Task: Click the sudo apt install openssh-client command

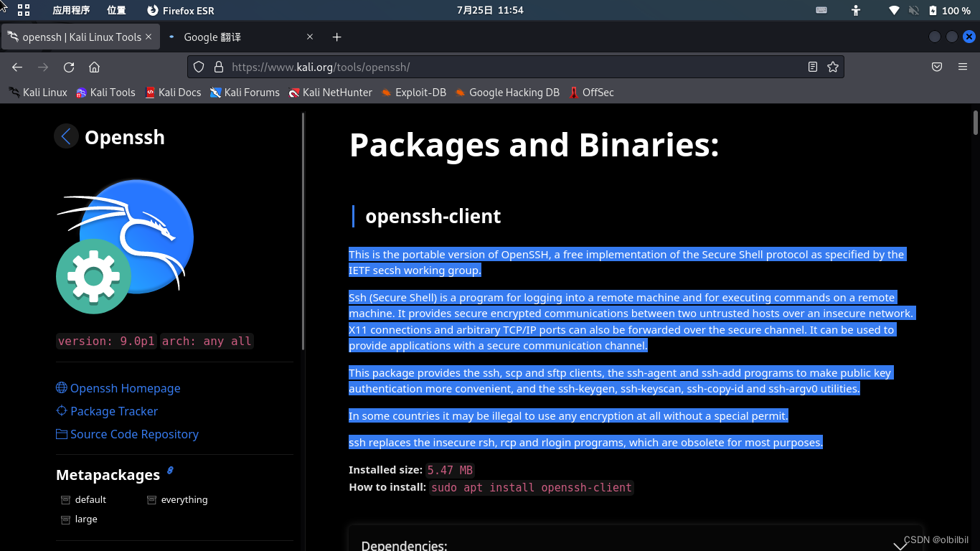Action: point(532,487)
